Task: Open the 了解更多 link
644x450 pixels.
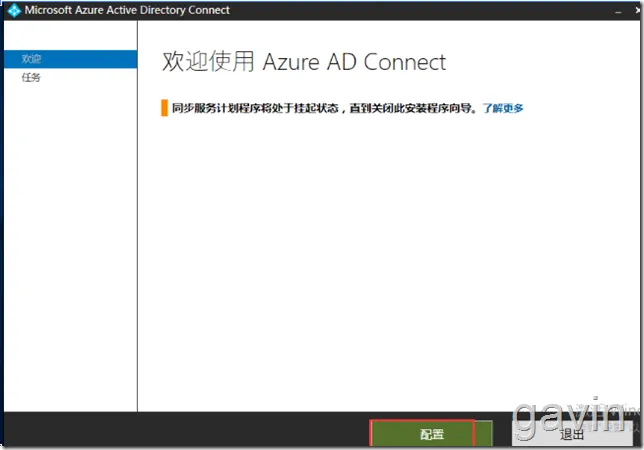Action: 503,108
